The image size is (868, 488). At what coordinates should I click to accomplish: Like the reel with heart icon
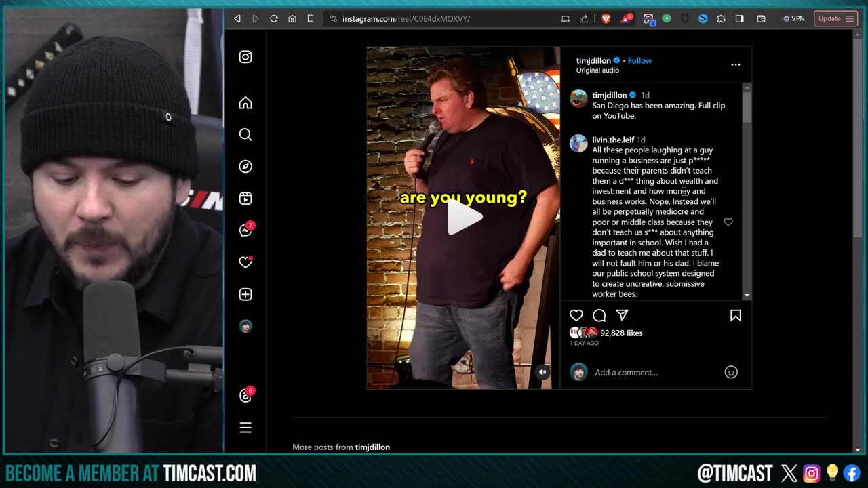click(x=576, y=315)
